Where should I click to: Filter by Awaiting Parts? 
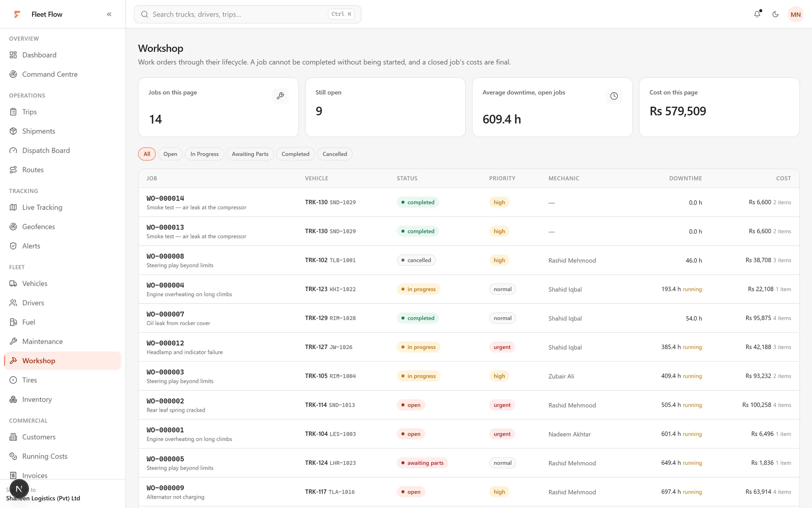[x=250, y=154]
